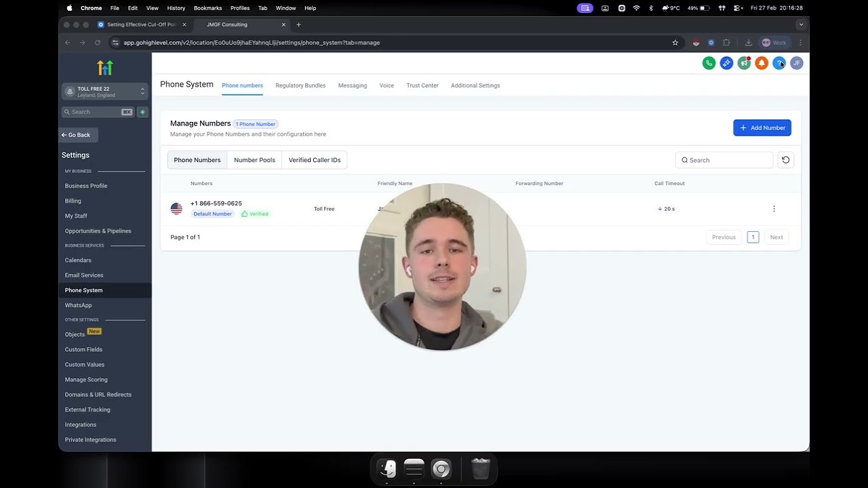This screenshot has height=488, width=868.
Task: Open the blue AI sparkle assistant icon
Action: tap(726, 63)
